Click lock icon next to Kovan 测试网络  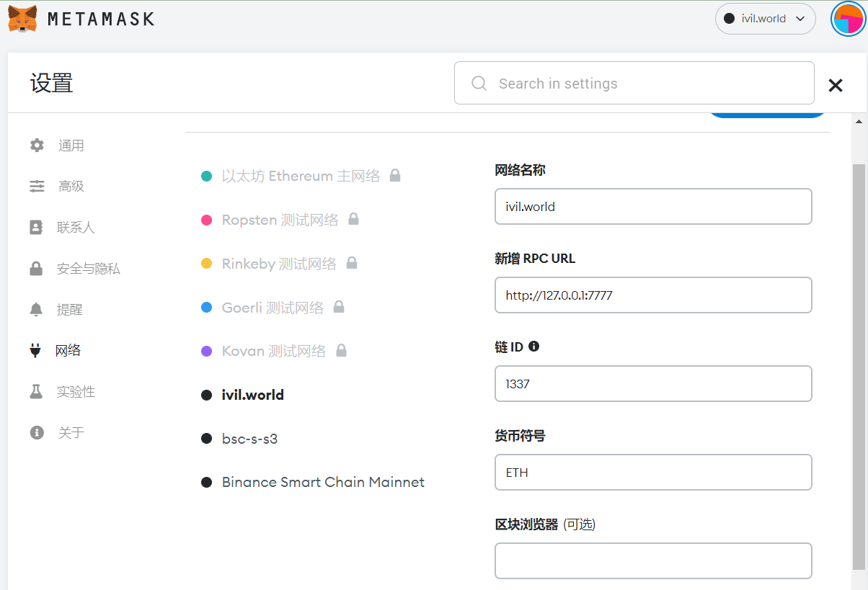click(x=342, y=350)
